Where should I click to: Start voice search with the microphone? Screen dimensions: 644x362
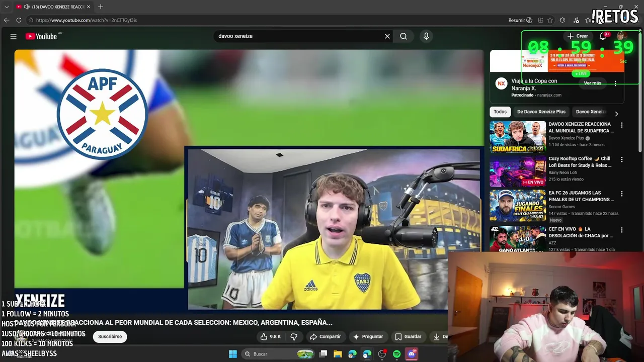[426, 36]
